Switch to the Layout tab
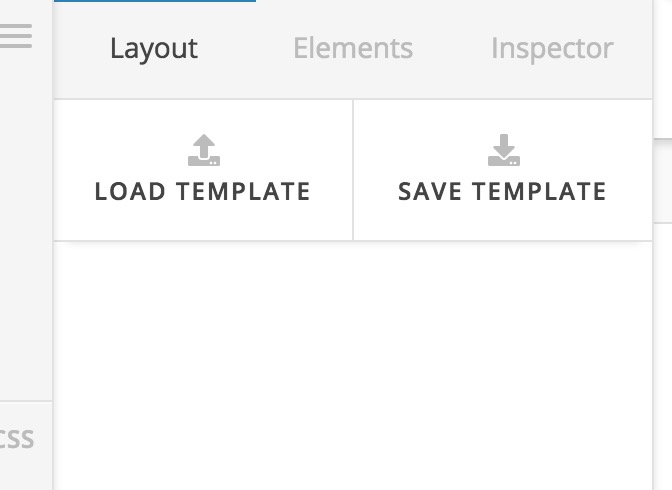The width and height of the screenshot is (672, 490). 154,48
